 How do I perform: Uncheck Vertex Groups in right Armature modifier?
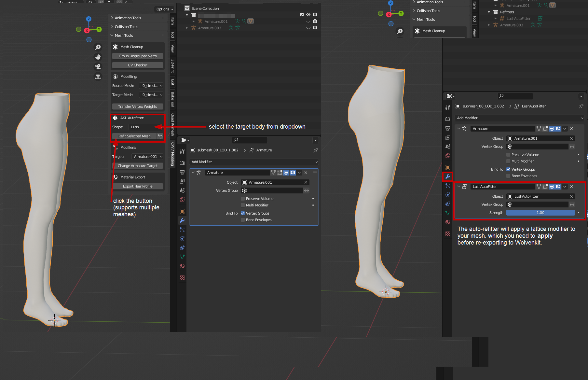[508, 169]
